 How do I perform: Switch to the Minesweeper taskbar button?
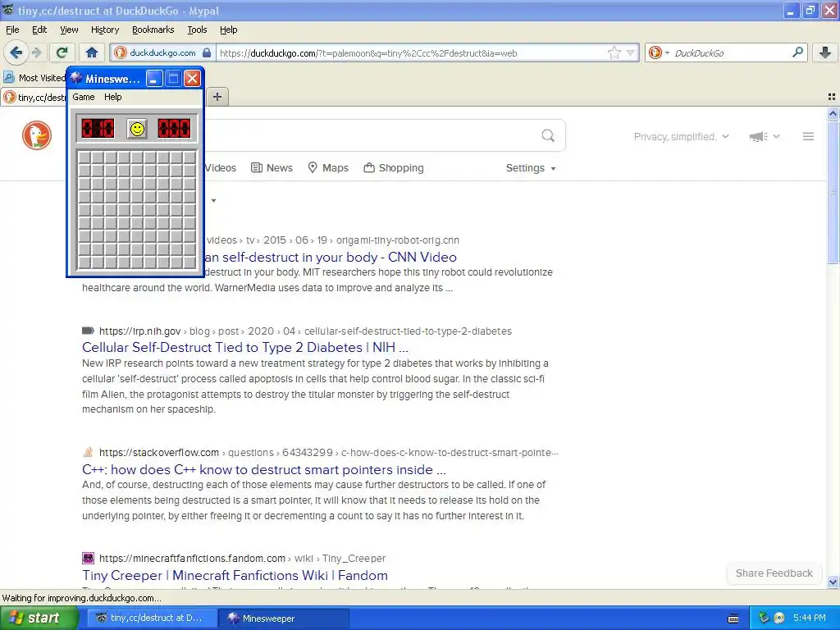(284, 619)
